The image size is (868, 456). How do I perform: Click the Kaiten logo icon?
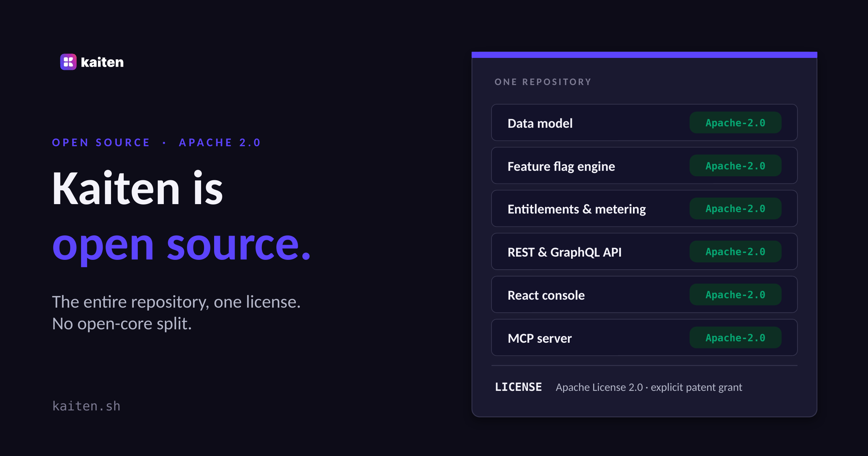(x=68, y=62)
